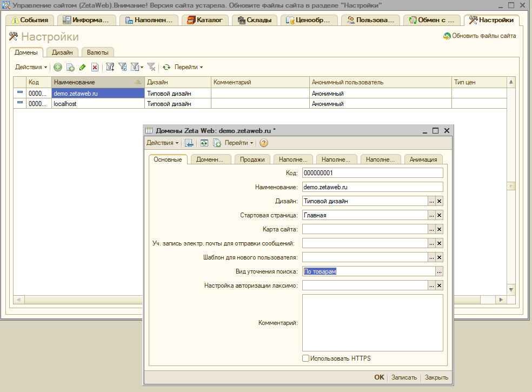Screen dimensions: 532x392
Task: Open the Дизайн field selection button
Action: [431, 201]
